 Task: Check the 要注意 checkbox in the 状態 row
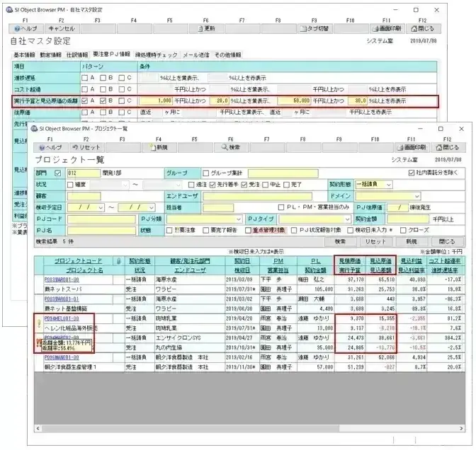[x=169, y=231]
